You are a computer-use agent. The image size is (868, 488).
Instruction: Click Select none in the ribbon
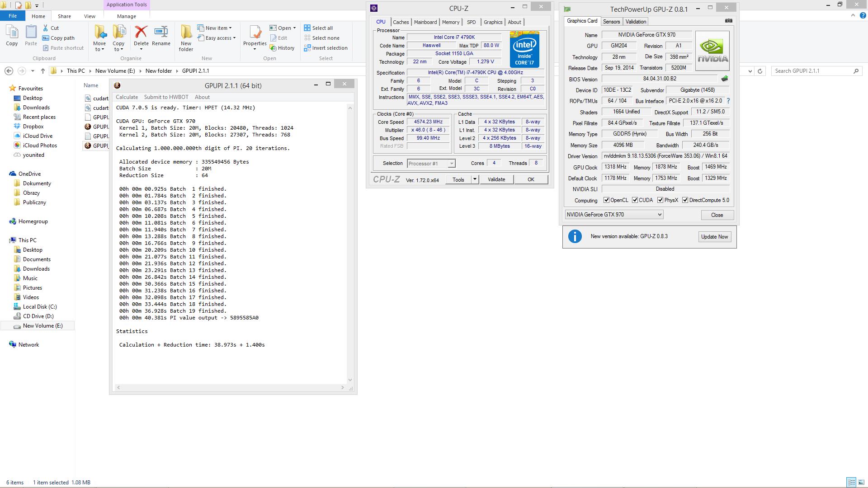pyautogui.click(x=322, y=38)
